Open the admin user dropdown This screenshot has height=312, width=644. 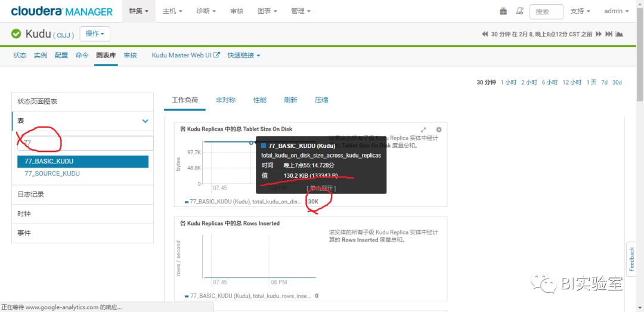click(x=617, y=11)
